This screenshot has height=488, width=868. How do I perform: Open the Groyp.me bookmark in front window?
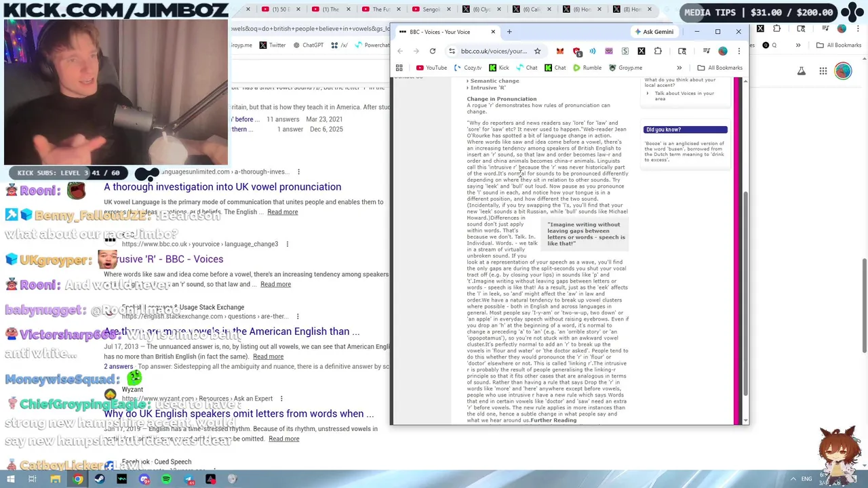click(x=625, y=68)
